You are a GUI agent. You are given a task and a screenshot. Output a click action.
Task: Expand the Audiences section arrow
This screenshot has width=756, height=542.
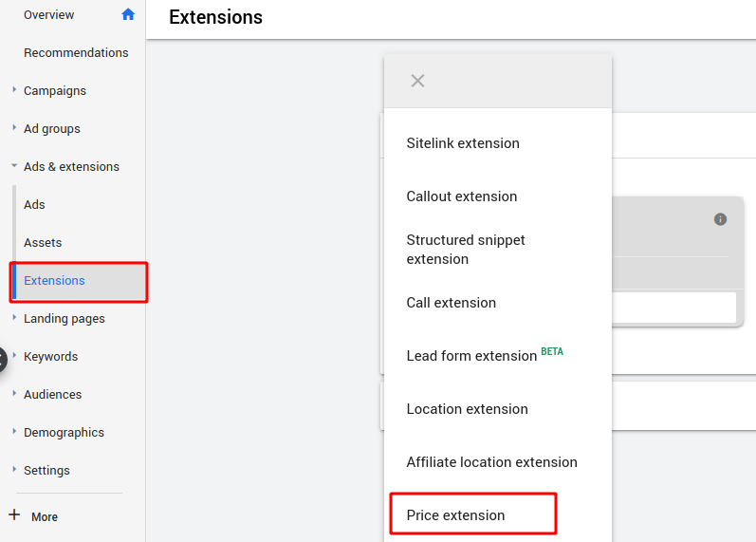pyautogui.click(x=14, y=394)
